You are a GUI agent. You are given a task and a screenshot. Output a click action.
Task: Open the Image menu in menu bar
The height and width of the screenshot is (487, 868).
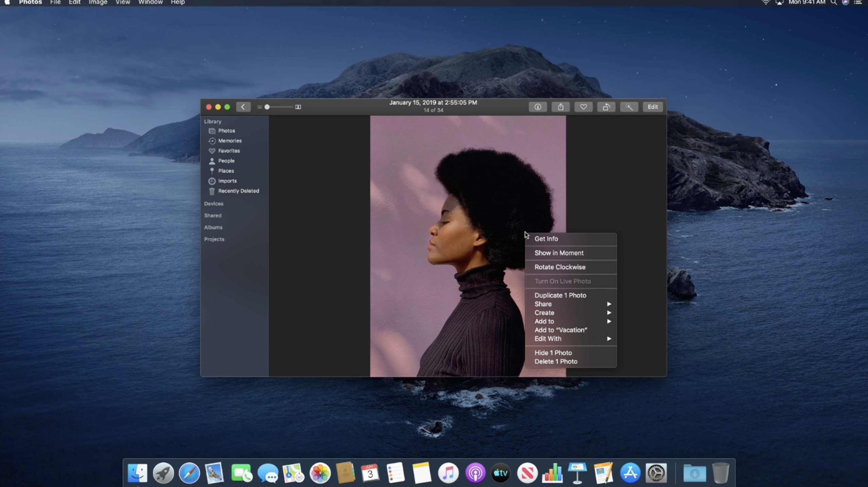pyautogui.click(x=98, y=3)
